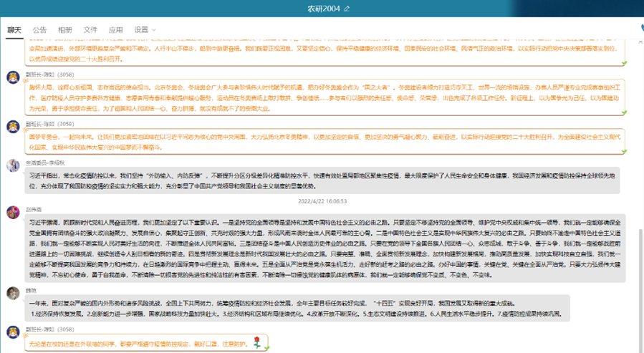This screenshot has width=644, height=353.
Task: Click the pencil icon beside 农研2004 title
Action: [x=347, y=9]
